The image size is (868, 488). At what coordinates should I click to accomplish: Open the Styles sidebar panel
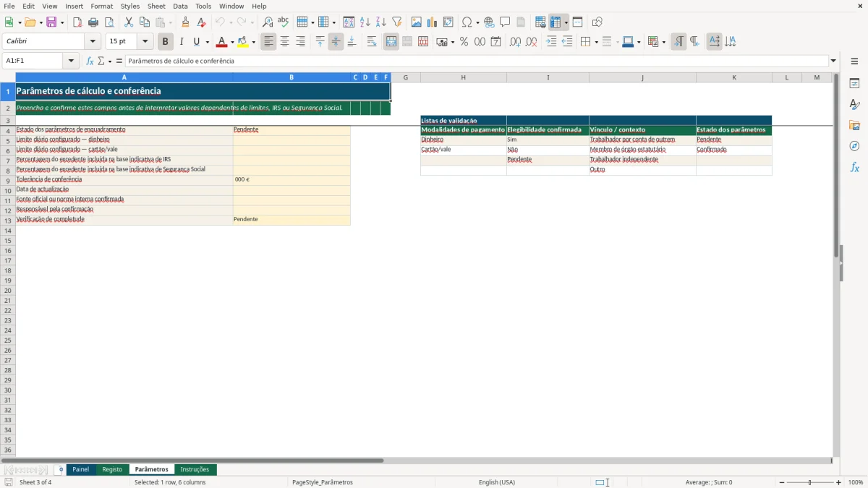pyautogui.click(x=854, y=104)
